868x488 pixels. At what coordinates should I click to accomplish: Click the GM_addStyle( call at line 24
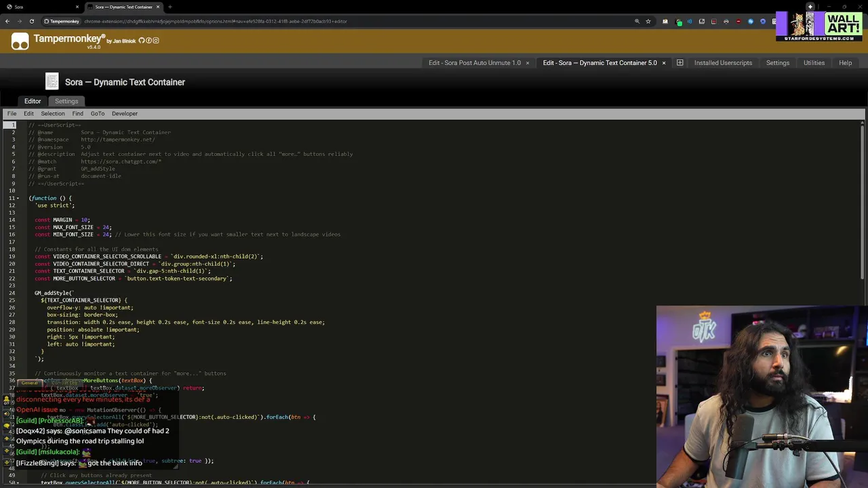(54, 293)
